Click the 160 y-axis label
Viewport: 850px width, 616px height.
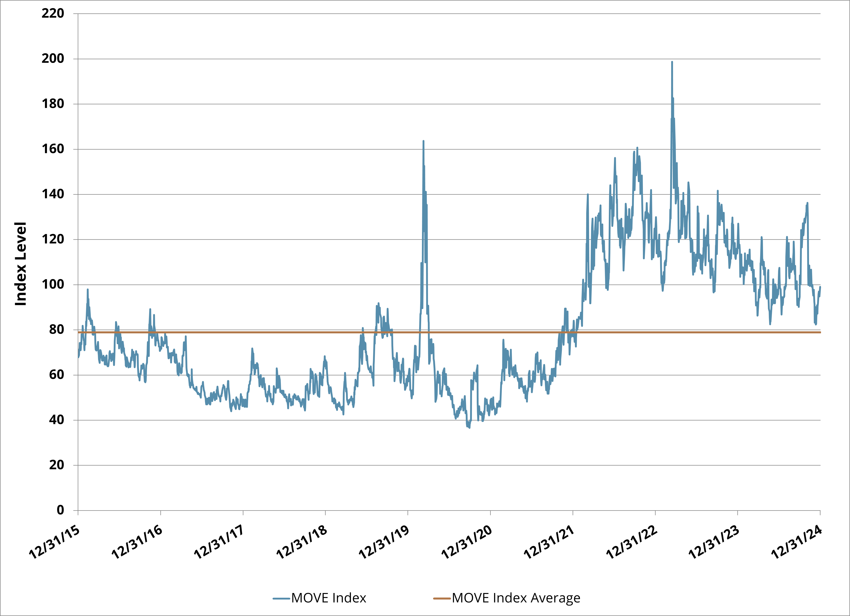(x=53, y=149)
